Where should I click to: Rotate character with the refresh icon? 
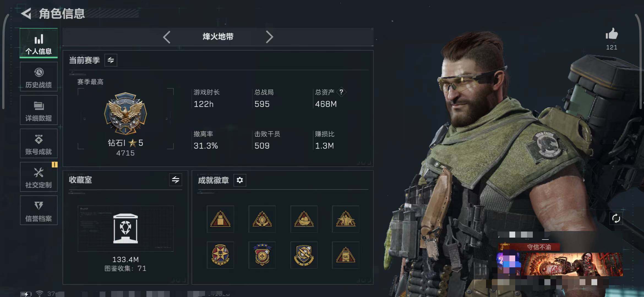click(x=616, y=219)
